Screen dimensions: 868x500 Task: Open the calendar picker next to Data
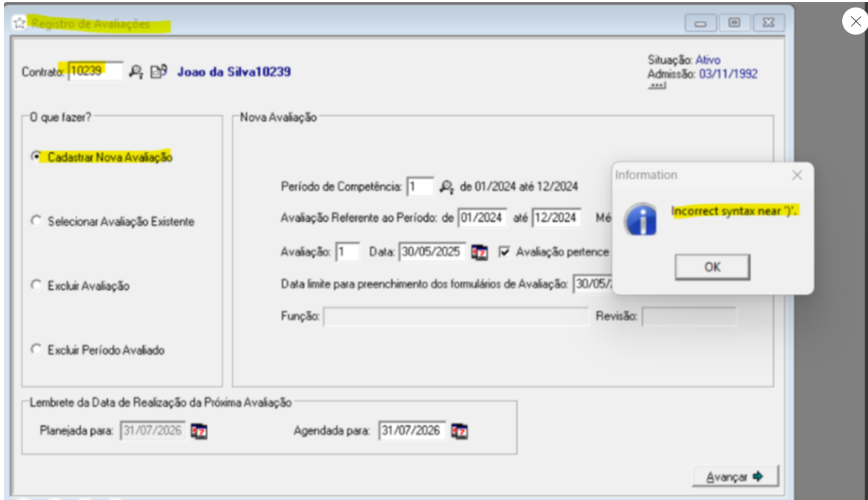(479, 252)
